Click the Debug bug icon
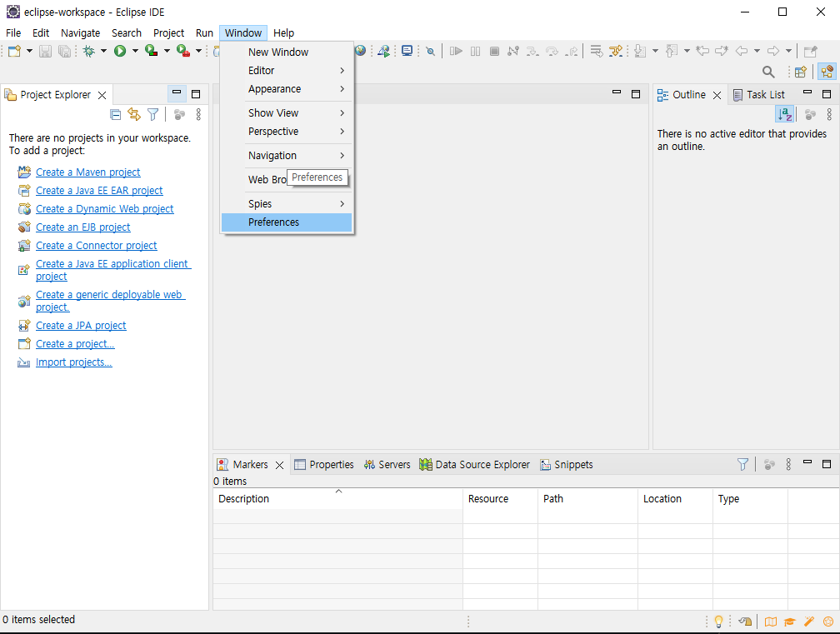This screenshot has width=840, height=634. [x=89, y=51]
